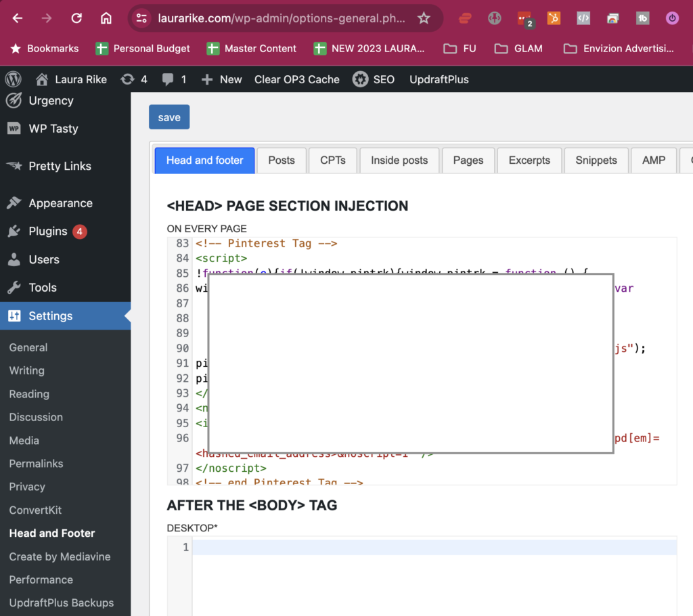Open Permalinks settings in sidebar
This screenshot has height=616, width=693.
36,464
